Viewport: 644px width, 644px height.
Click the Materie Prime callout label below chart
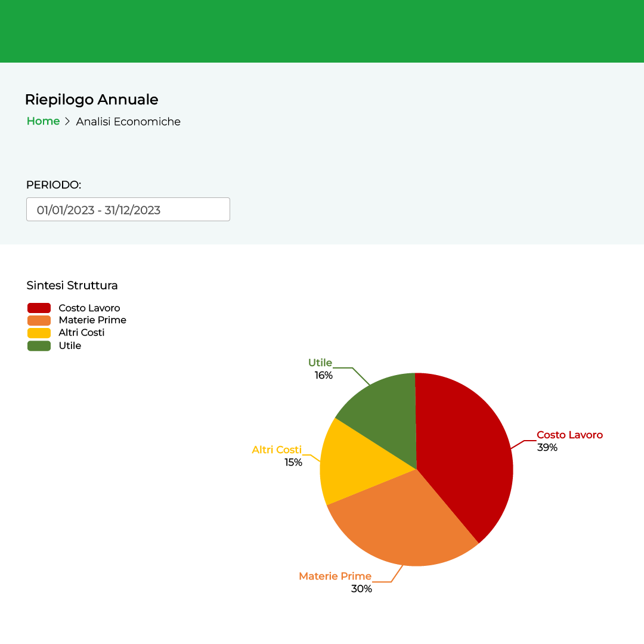[x=335, y=576]
